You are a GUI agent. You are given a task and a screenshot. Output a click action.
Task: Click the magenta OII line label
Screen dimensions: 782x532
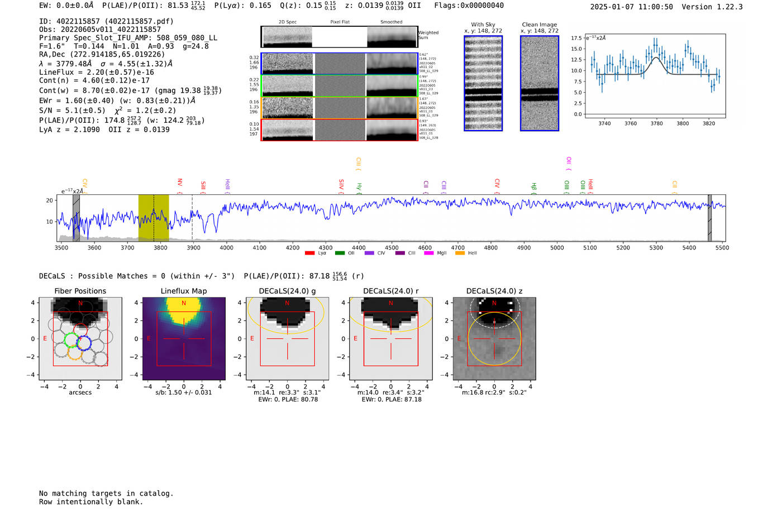coord(569,164)
